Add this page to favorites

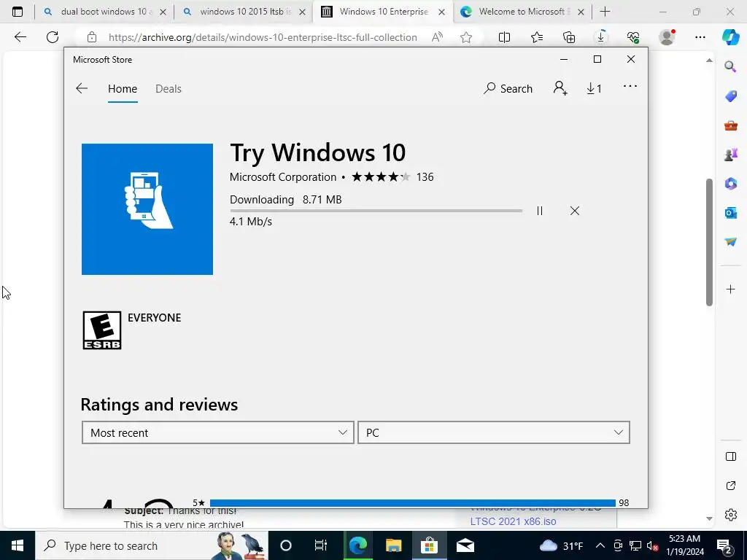click(466, 37)
